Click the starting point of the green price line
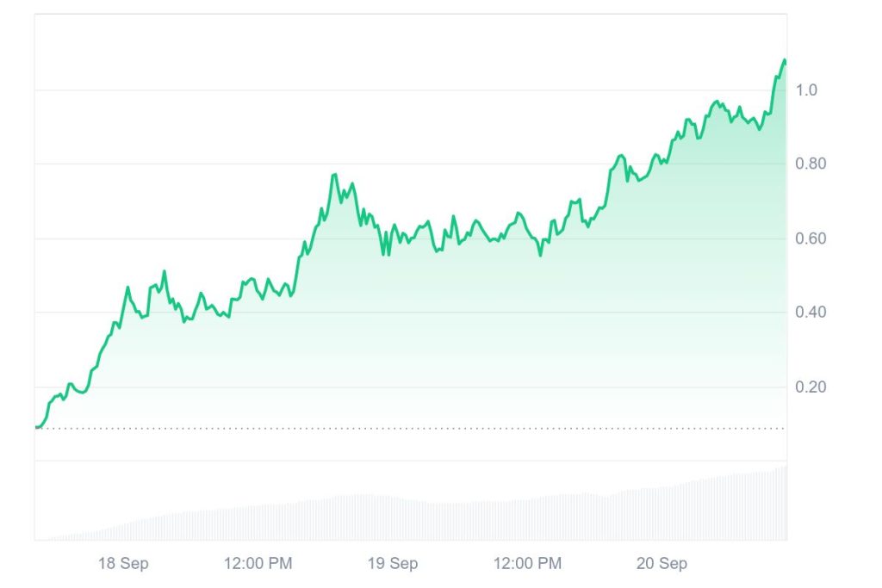 coord(37,427)
